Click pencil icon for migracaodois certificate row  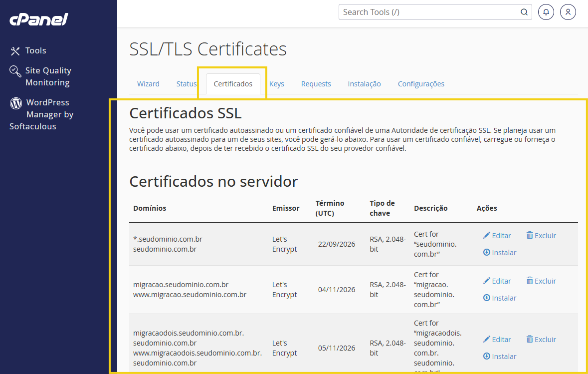(486, 340)
